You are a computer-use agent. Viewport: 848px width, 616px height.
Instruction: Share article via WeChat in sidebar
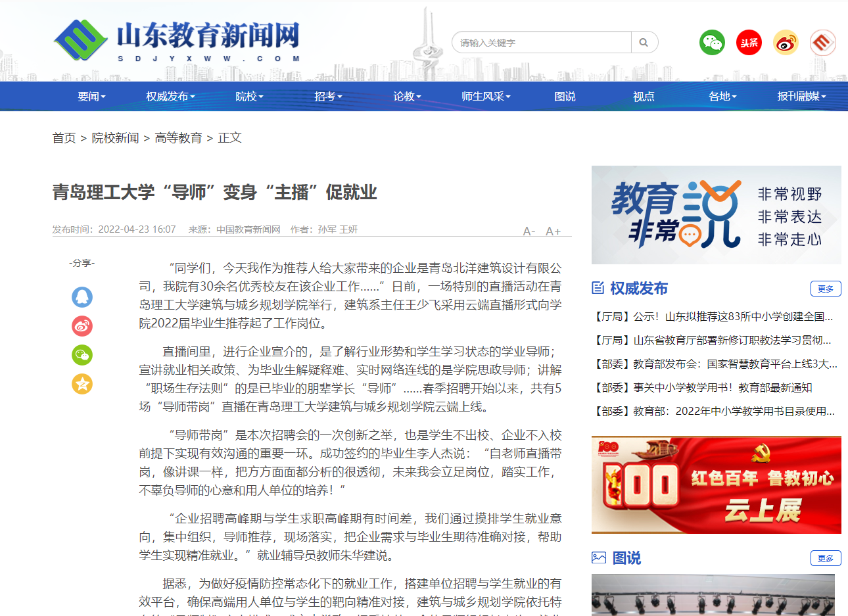(82, 355)
